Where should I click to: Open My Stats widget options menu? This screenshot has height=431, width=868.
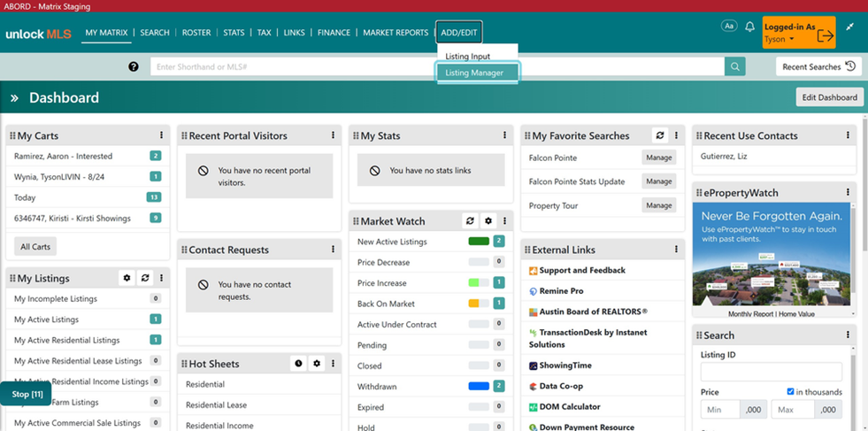(504, 135)
